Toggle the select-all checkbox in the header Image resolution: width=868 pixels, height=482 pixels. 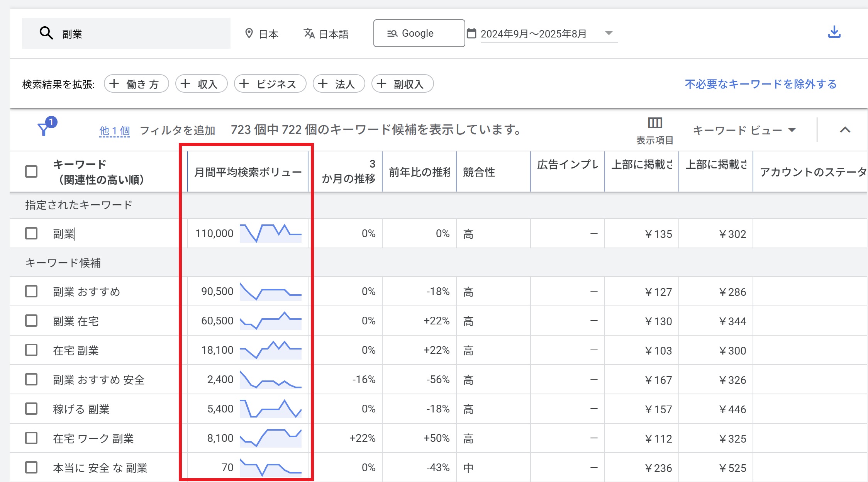point(31,171)
